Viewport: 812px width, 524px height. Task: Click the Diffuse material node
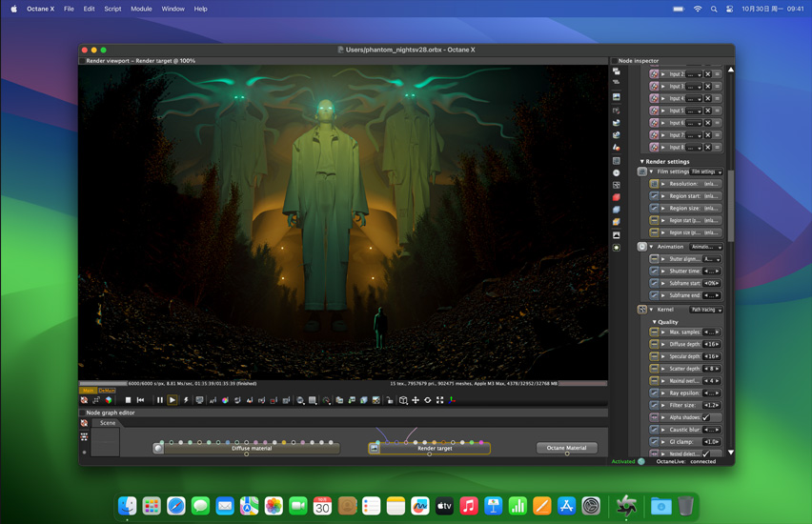click(x=252, y=448)
